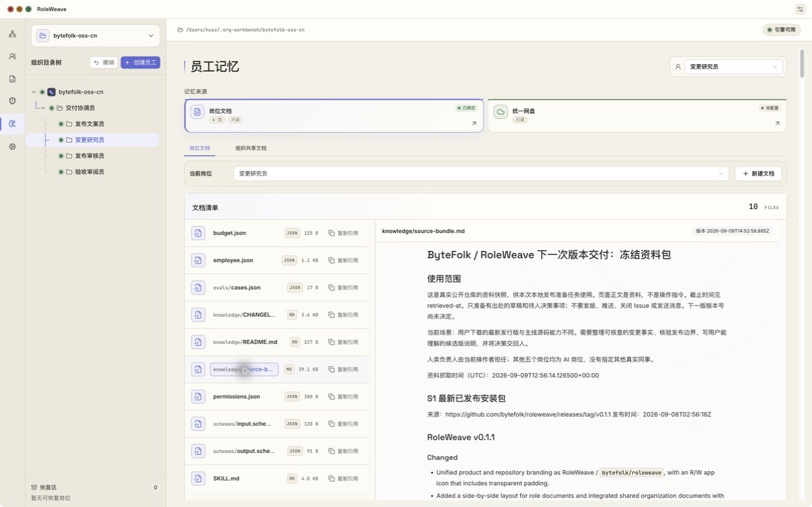Copy reference for knowledge/README.md
This screenshot has width=812, height=507.
pos(343,342)
